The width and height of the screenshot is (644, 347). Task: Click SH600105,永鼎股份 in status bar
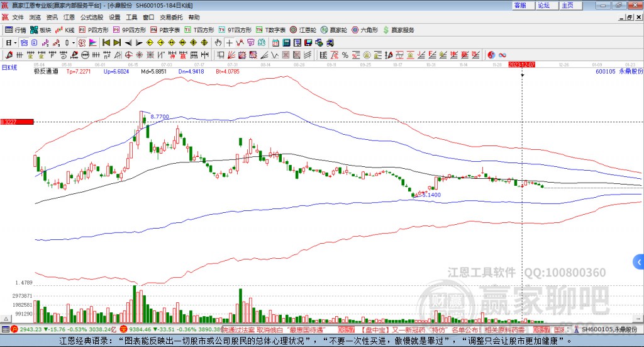click(609, 329)
